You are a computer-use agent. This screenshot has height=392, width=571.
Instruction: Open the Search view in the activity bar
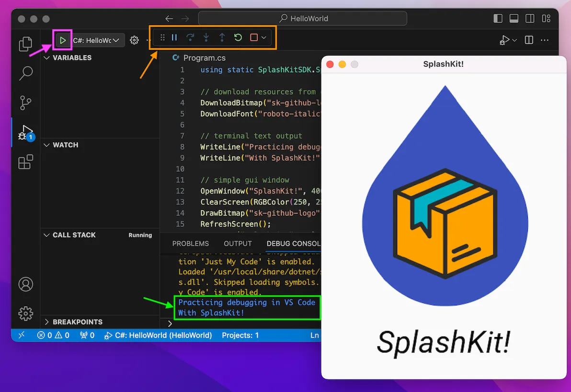coord(25,73)
